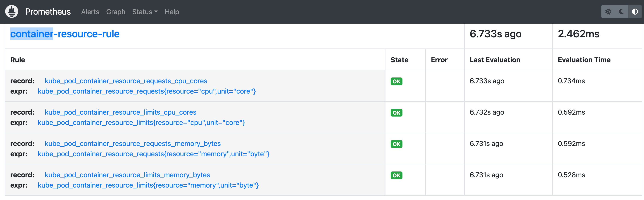Open kube_pod_container_resource_limits_memory_bytes record link
This screenshot has width=644, height=200.
(127, 175)
